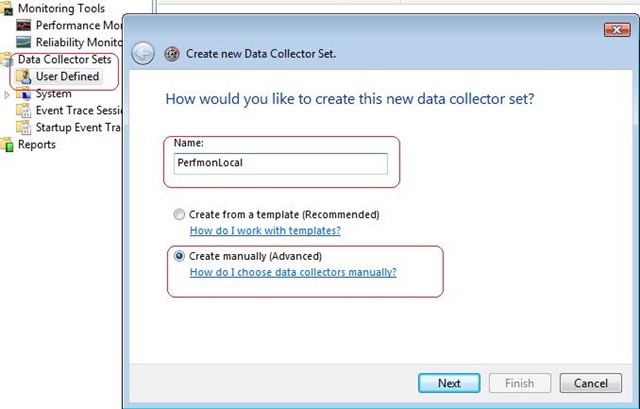This screenshot has height=409, width=640.
Task: Select the Performance Monitor icon
Action: (25, 25)
